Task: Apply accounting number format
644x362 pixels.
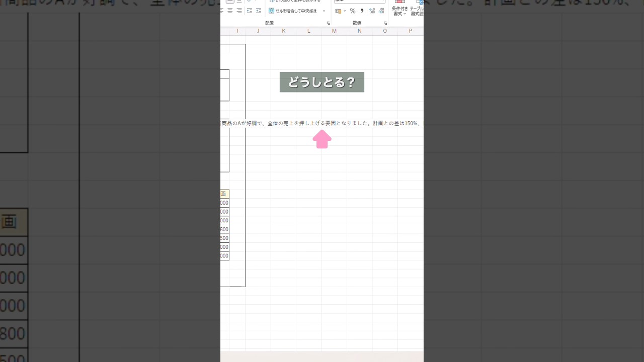Action: (x=338, y=11)
